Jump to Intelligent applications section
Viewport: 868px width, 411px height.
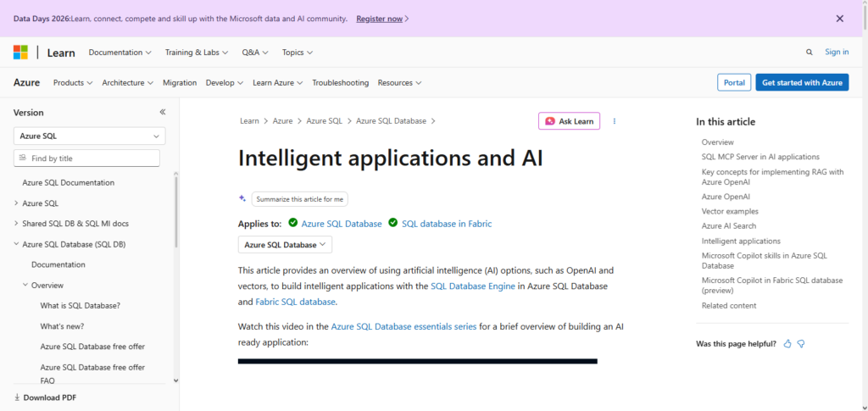click(741, 242)
